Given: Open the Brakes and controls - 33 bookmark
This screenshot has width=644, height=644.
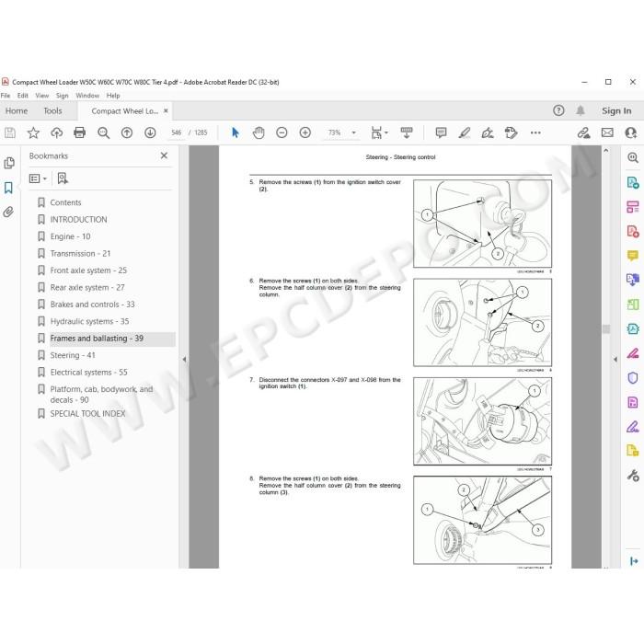Looking at the screenshot, I should 92,305.
